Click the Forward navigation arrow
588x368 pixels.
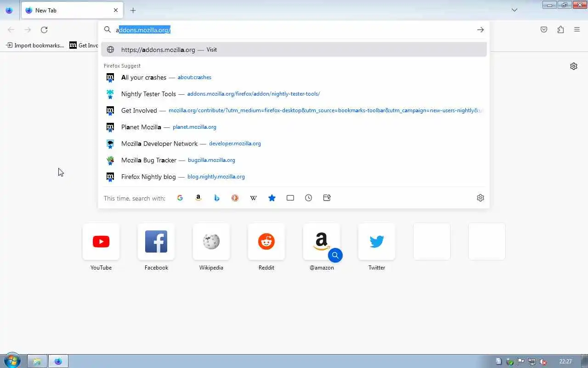click(x=28, y=30)
